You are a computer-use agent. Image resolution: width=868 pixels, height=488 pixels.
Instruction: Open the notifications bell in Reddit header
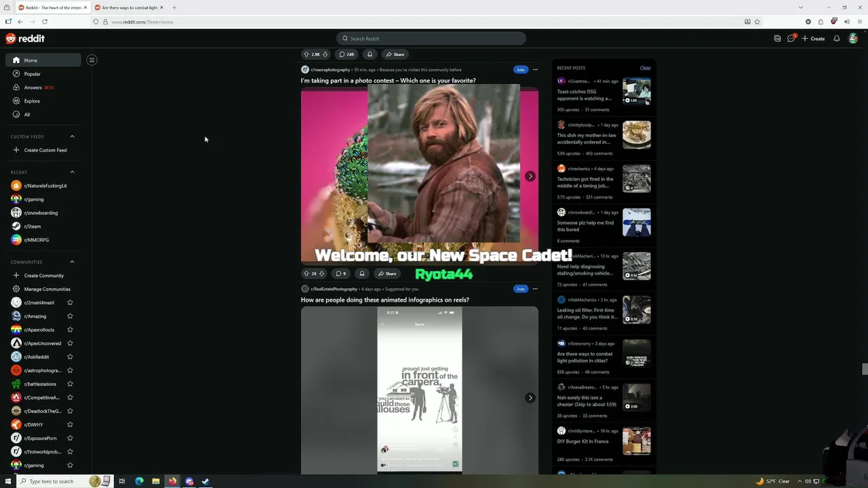[837, 39]
